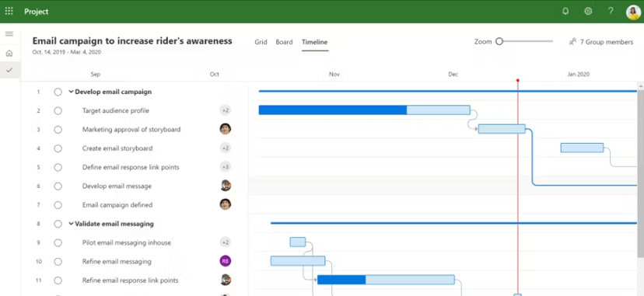Click the project date range text

point(67,52)
